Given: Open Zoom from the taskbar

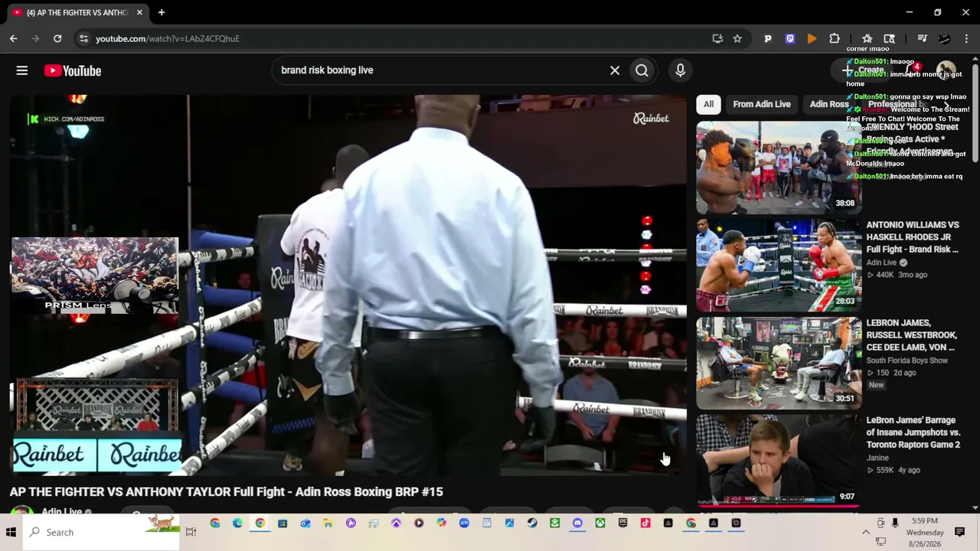Looking at the screenshot, I should 464,523.
